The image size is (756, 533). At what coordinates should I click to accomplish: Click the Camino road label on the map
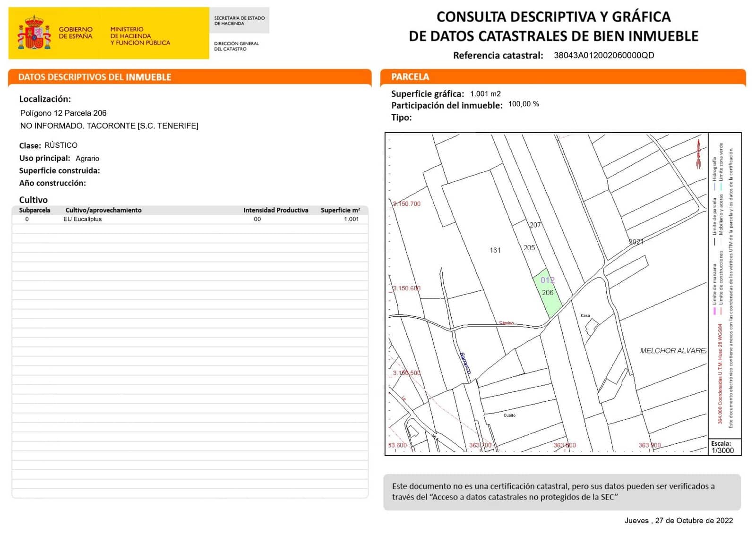point(506,322)
